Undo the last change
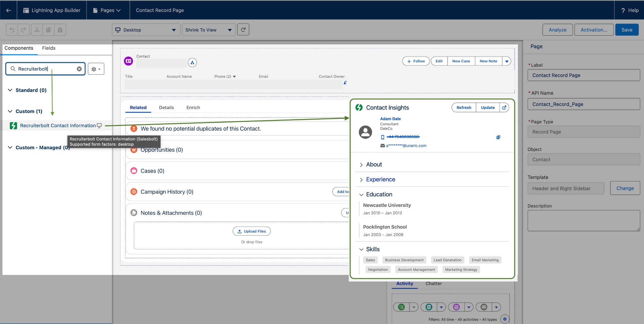This screenshot has width=644, height=324. (12, 30)
